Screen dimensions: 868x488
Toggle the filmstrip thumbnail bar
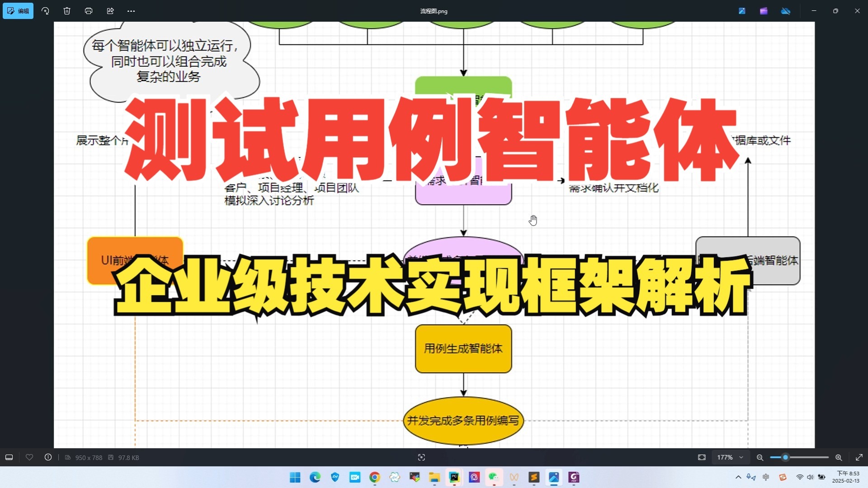(9, 457)
